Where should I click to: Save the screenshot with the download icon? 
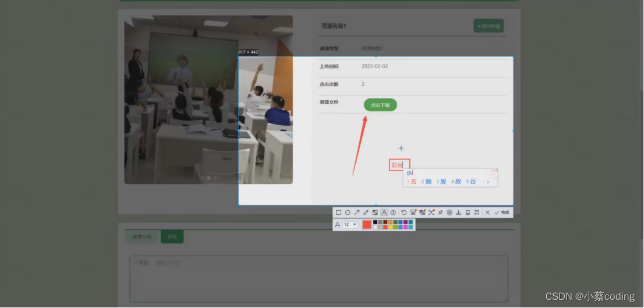pos(458,213)
